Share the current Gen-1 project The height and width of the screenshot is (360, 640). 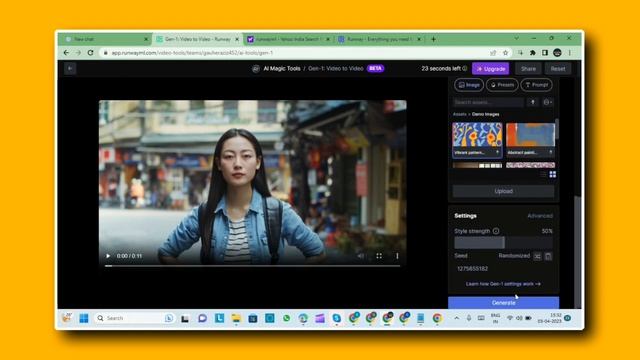click(x=528, y=69)
